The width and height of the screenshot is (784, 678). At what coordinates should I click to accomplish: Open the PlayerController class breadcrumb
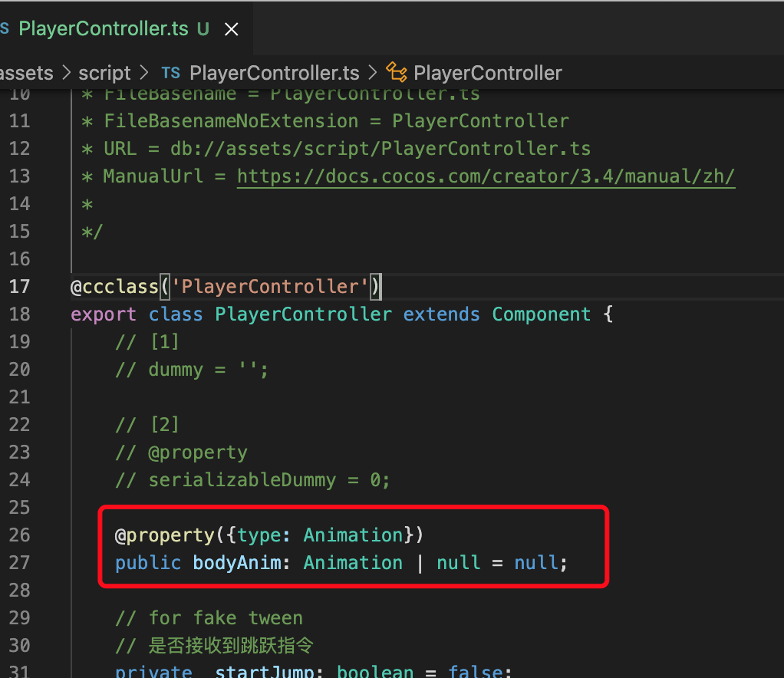487,73
